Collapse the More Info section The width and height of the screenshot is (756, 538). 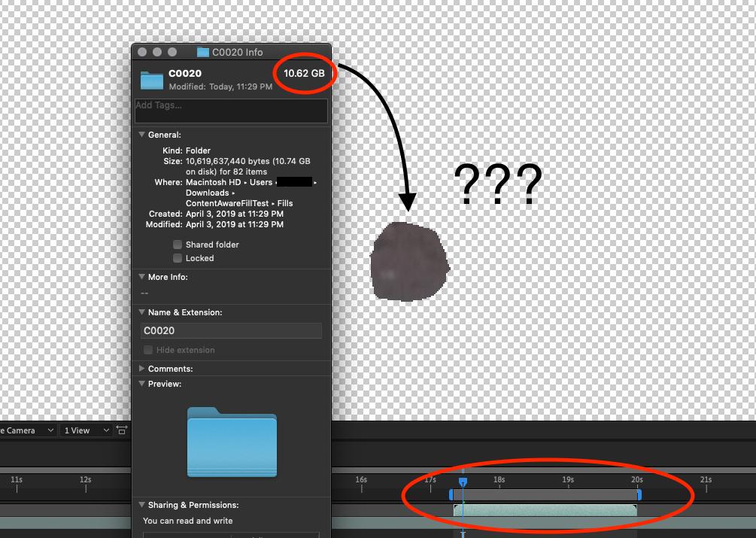coord(141,277)
